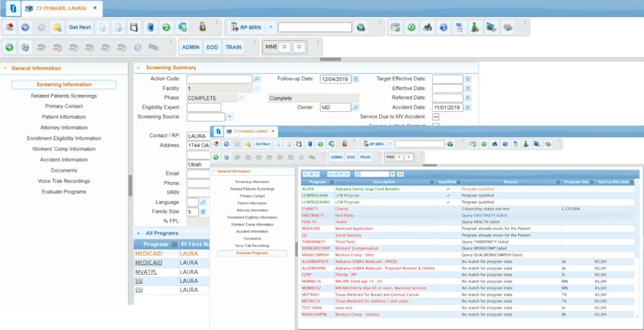
Task: Open the underlined MEDICAID program link
Action: pyautogui.click(x=148, y=263)
